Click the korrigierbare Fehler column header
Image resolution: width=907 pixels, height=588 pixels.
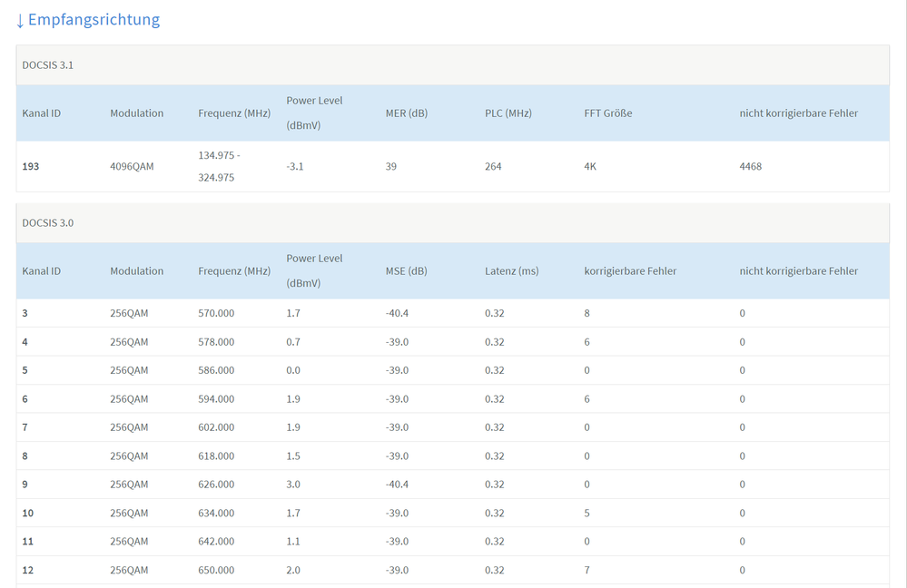(629, 270)
